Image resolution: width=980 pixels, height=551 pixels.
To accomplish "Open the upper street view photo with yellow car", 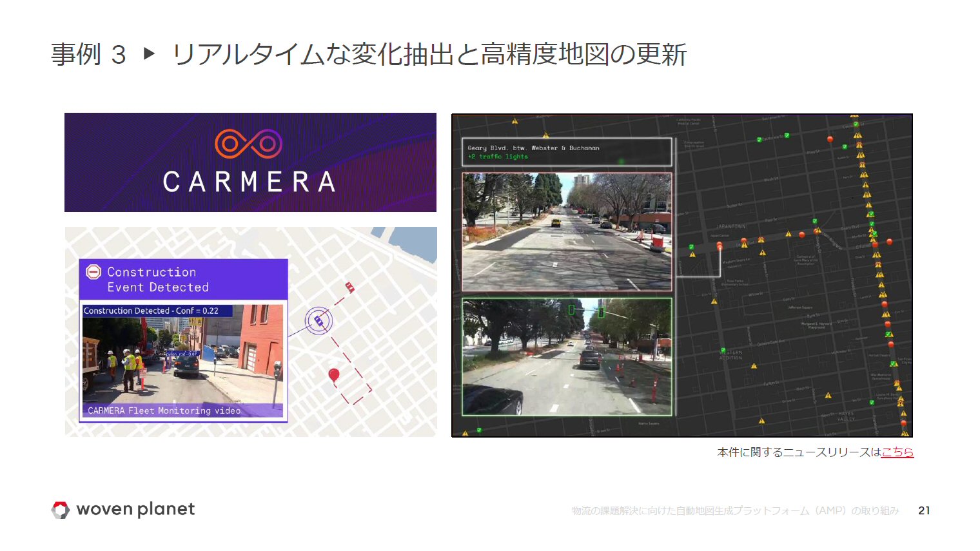I will point(567,231).
